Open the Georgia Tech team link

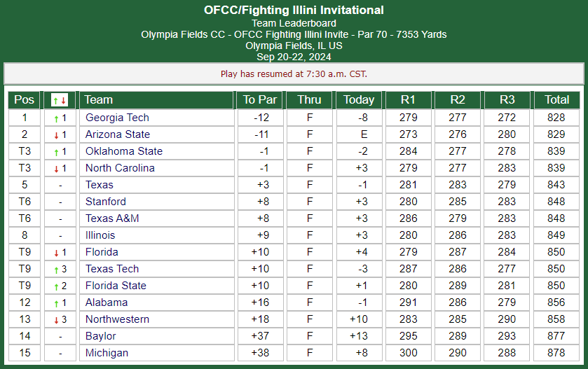click(x=117, y=118)
